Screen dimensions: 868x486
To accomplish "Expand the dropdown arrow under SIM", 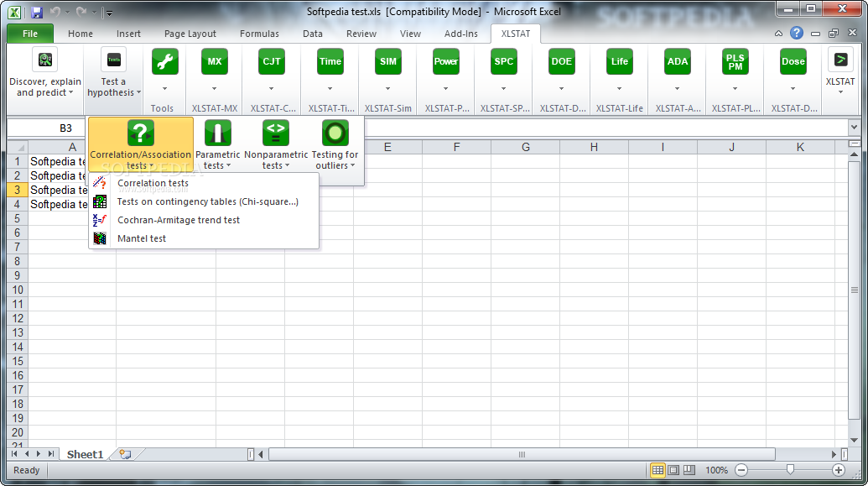I will click(388, 89).
